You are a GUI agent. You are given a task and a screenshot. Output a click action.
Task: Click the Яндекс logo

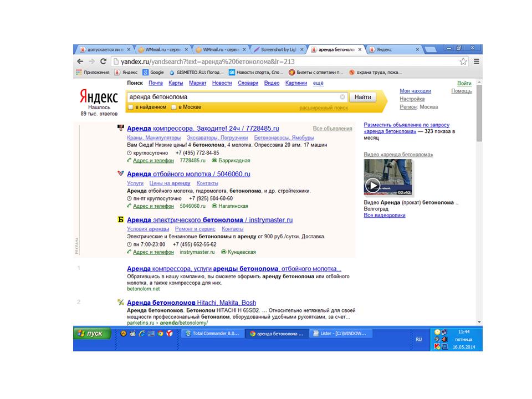99,96
